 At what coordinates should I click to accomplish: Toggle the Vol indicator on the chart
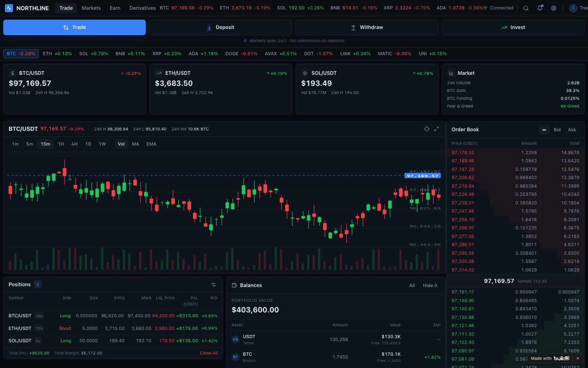(x=121, y=144)
